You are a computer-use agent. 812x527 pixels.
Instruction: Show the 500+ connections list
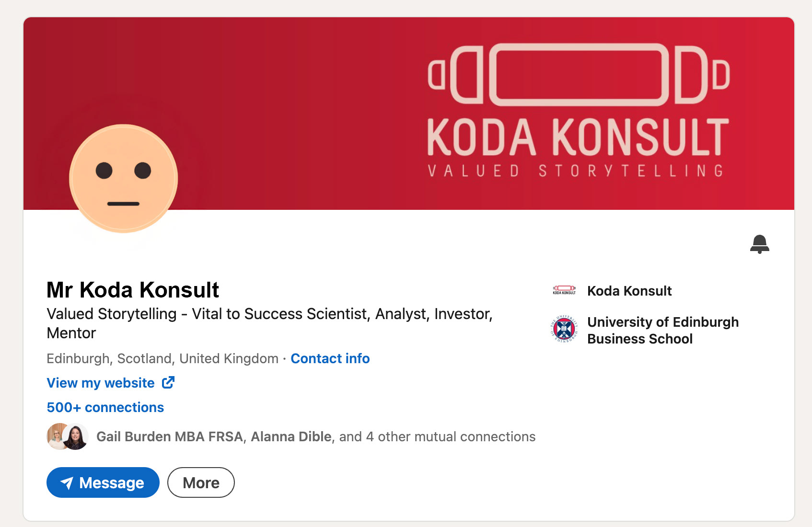click(x=105, y=407)
